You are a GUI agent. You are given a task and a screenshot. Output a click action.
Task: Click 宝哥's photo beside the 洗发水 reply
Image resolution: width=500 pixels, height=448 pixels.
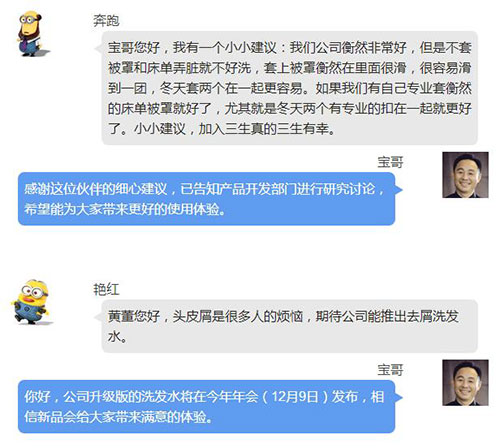coord(465,383)
